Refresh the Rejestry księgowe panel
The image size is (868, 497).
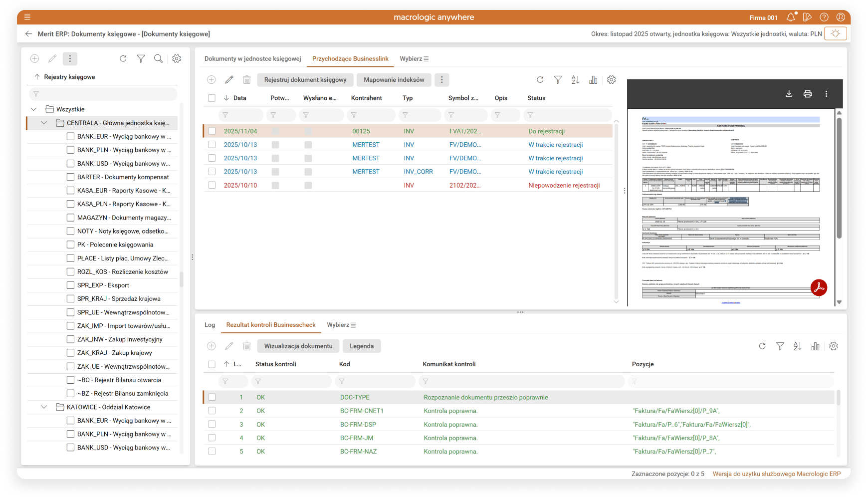(x=123, y=59)
